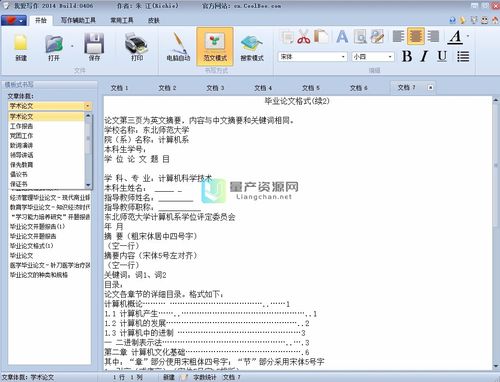Click dropdown list scrollbar down arrow
The height and width of the screenshot is (382, 500).
(88, 185)
